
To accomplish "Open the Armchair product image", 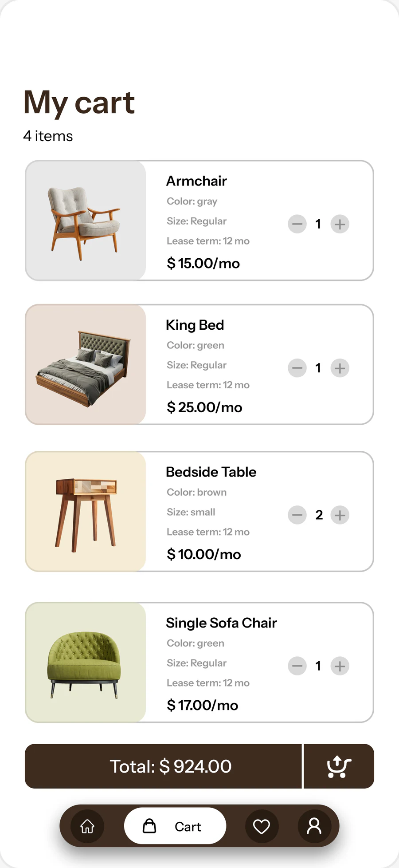I will click(x=86, y=221).
